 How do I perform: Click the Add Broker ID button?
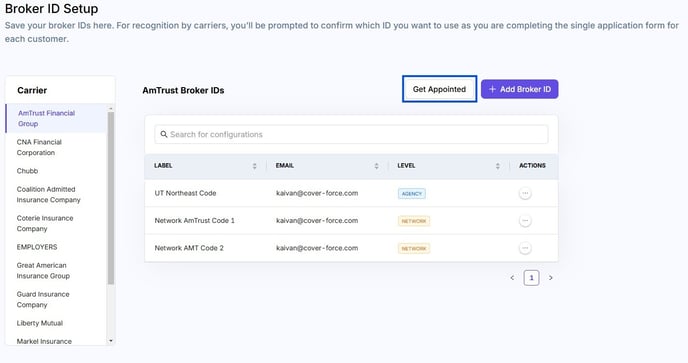[520, 89]
